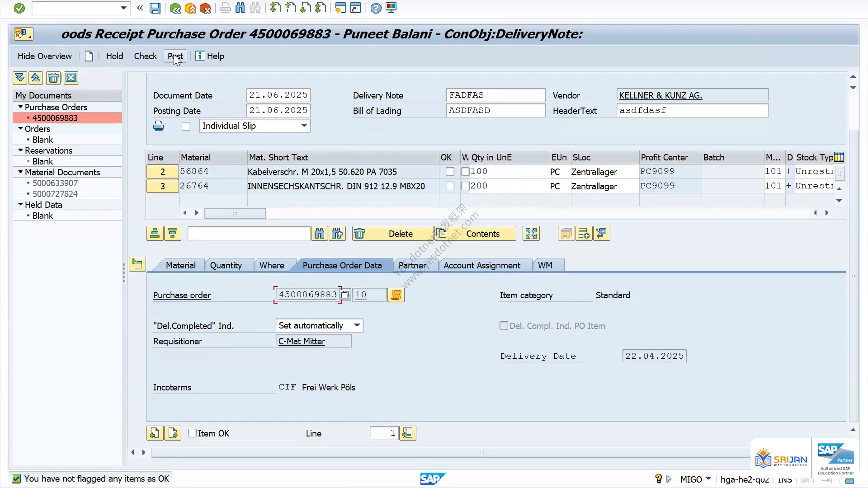Tick the OK checkbox for line 2
Image resolution: width=868 pixels, height=488 pixels.
tap(450, 172)
